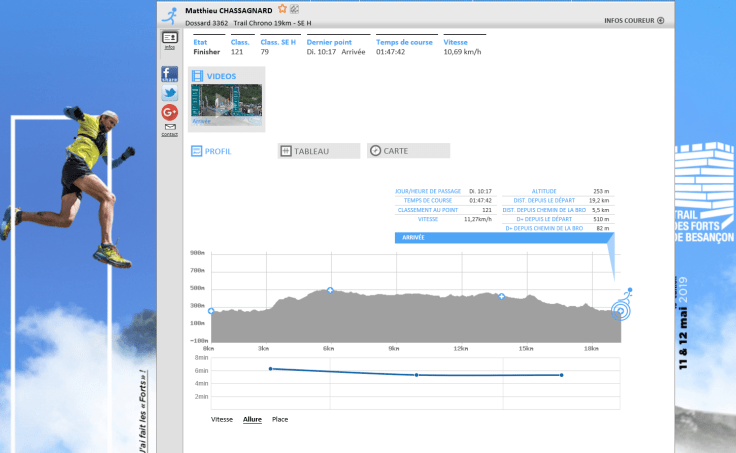Image resolution: width=736 pixels, height=453 pixels.
Task: Show the Vitesse chart
Action: tap(222, 419)
